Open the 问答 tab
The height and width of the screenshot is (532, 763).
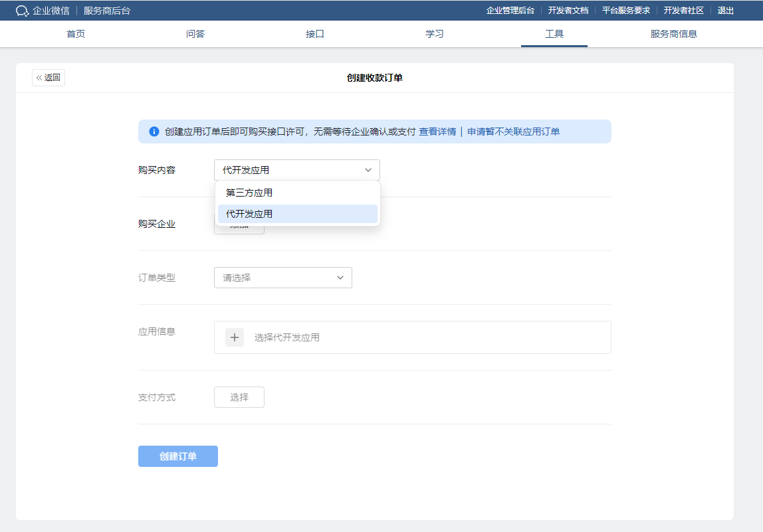point(195,34)
